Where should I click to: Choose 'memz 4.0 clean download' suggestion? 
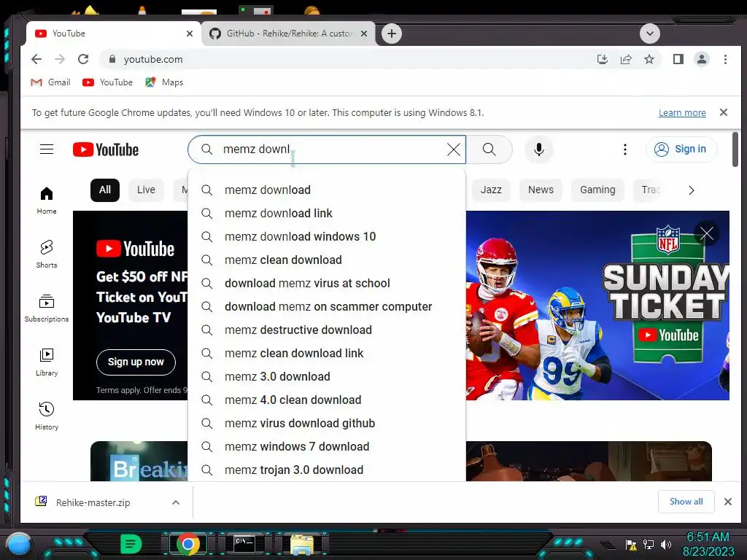pyautogui.click(x=327, y=400)
